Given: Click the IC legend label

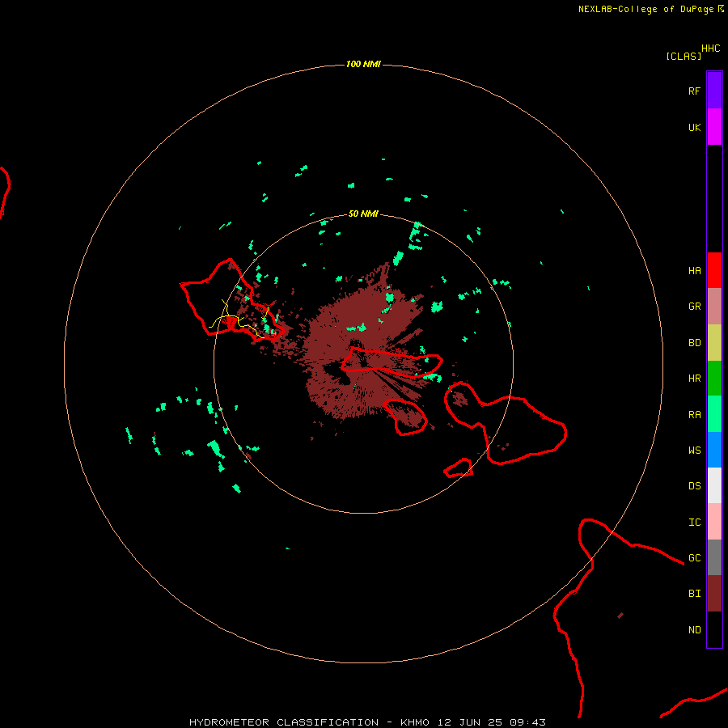Looking at the screenshot, I should [x=694, y=523].
